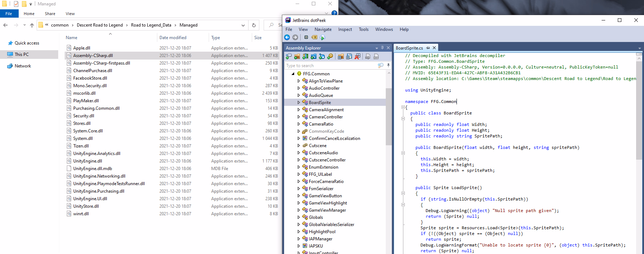644x254 pixels.
Task: Click the Assembly Explorer vertical scrollbar thumb
Action: coord(389,117)
